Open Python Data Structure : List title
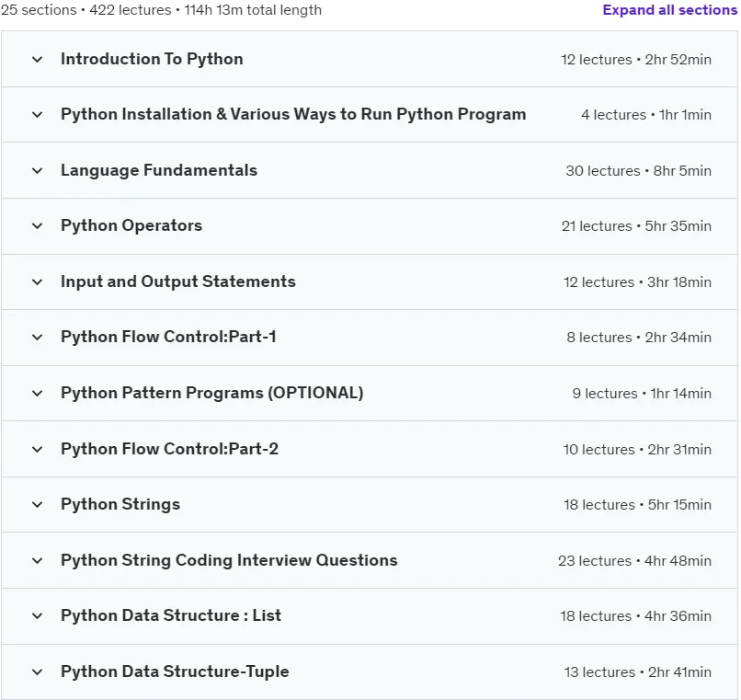Image resolution: width=741 pixels, height=700 pixels. click(x=171, y=615)
